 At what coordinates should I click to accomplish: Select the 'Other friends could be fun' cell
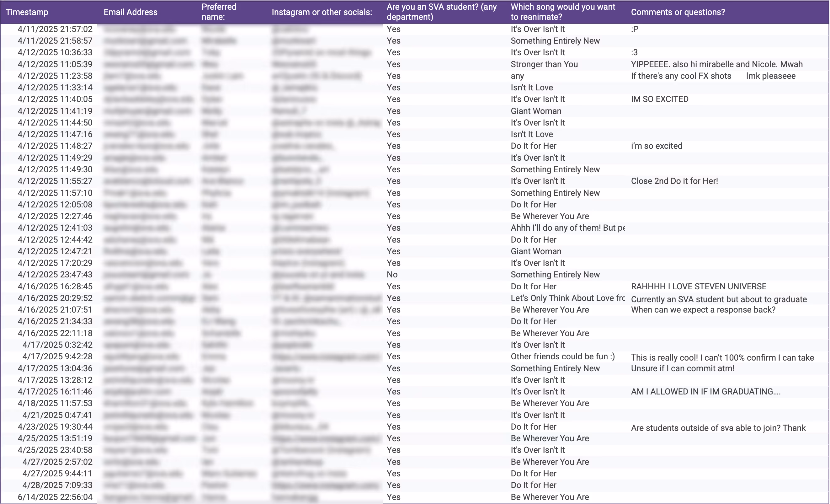[562, 357]
